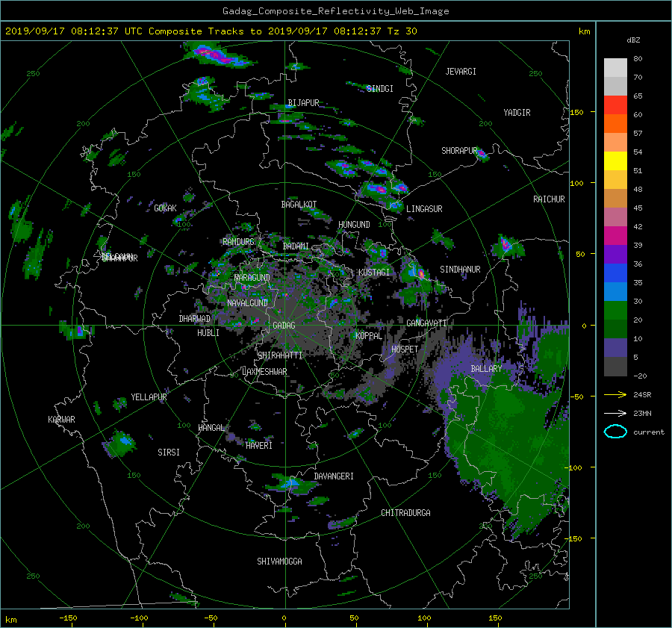The image size is (672, 628).
Task: Click the SIRSI city label
Action: click(169, 453)
